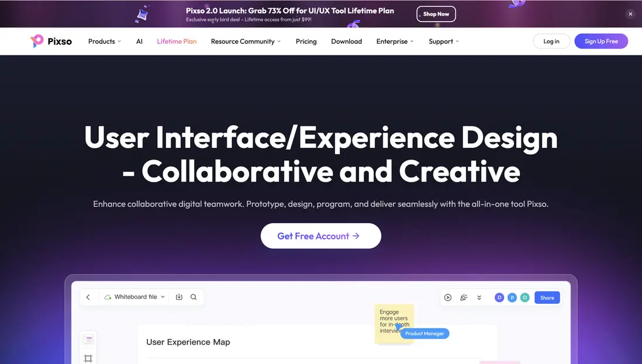Click the 'Exclusive early bird deal' banner text
The width and height of the screenshot is (642, 364).
(248, 20)
